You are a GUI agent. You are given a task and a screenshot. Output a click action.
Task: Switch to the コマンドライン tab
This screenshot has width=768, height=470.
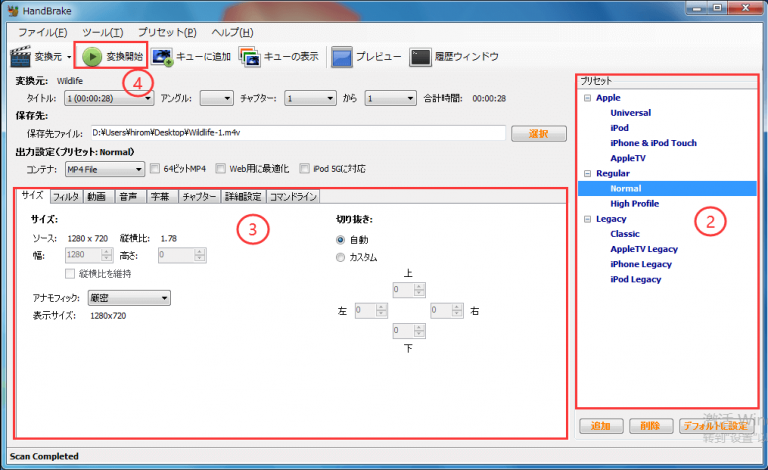(293, 197)
